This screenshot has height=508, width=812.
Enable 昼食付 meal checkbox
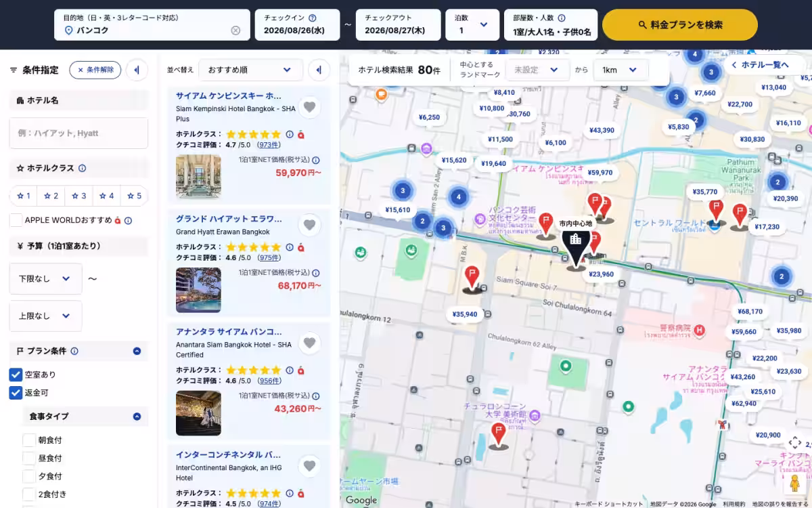tap(29, 459)
